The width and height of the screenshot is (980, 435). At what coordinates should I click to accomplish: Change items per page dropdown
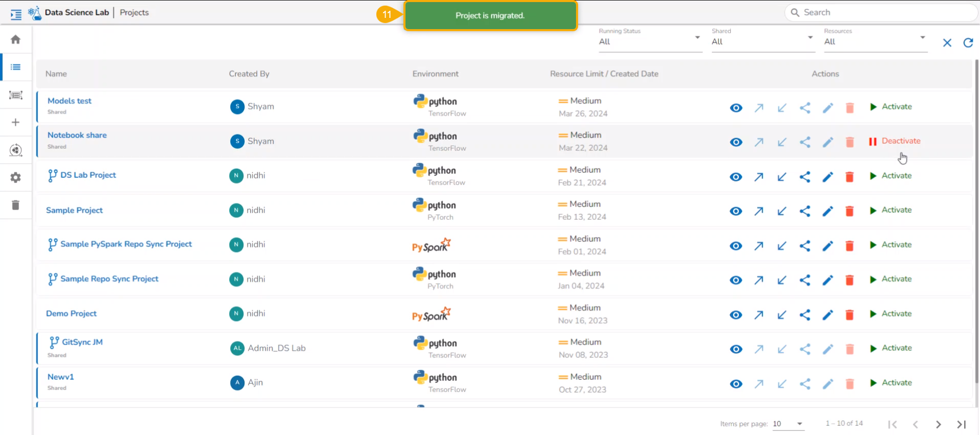pyautogui.click(x=788, y=424)
